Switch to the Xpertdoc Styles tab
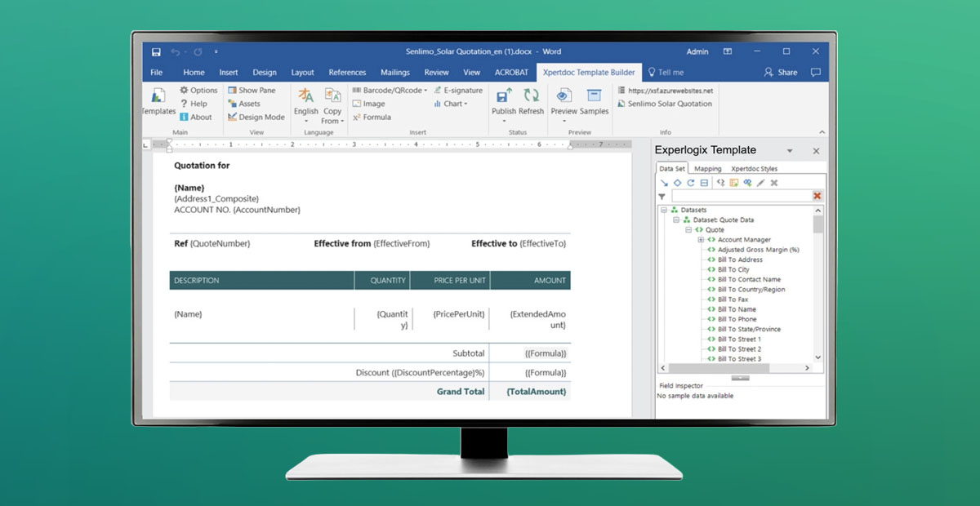Screen dimensions: 980x506 (754, 169)
